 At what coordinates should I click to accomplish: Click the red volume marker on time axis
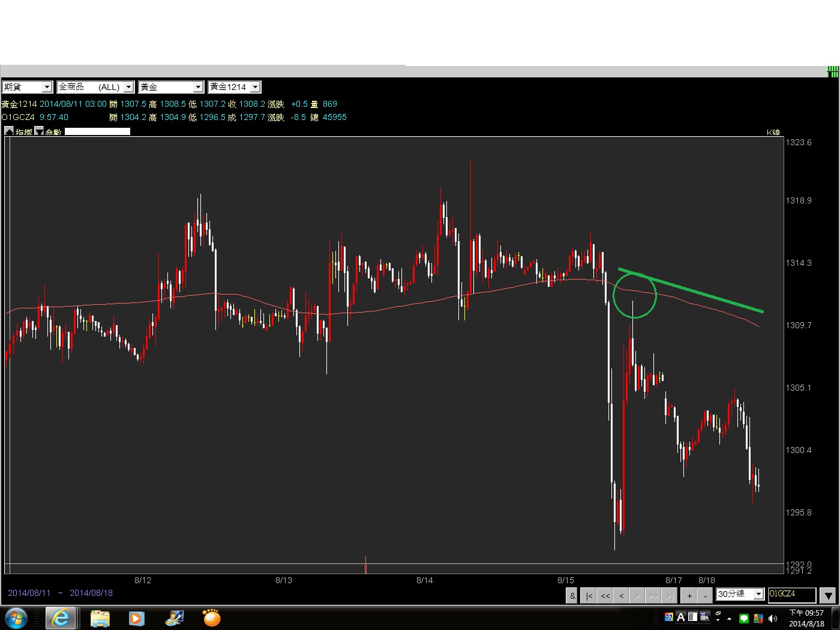pyautogui.click(x=365, y=565)
